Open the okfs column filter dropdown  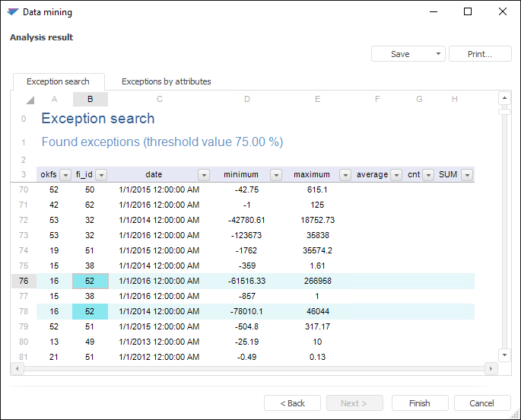click(x=65, y=175)
